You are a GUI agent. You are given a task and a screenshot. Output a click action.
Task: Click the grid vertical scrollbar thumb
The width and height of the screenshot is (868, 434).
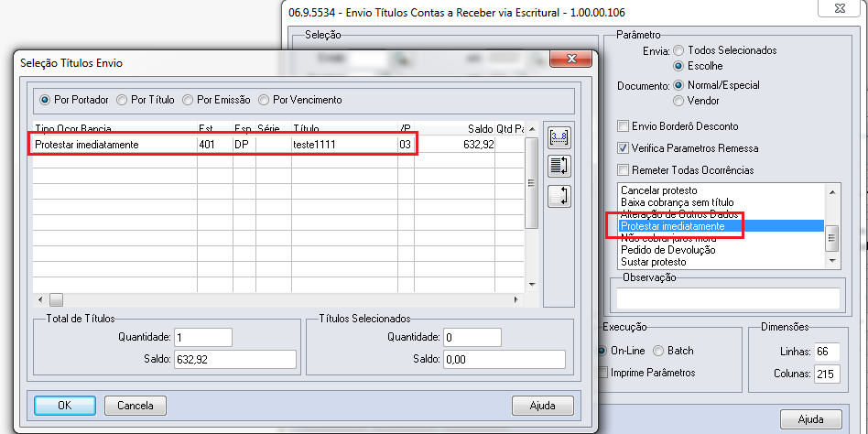pos(531,183)
